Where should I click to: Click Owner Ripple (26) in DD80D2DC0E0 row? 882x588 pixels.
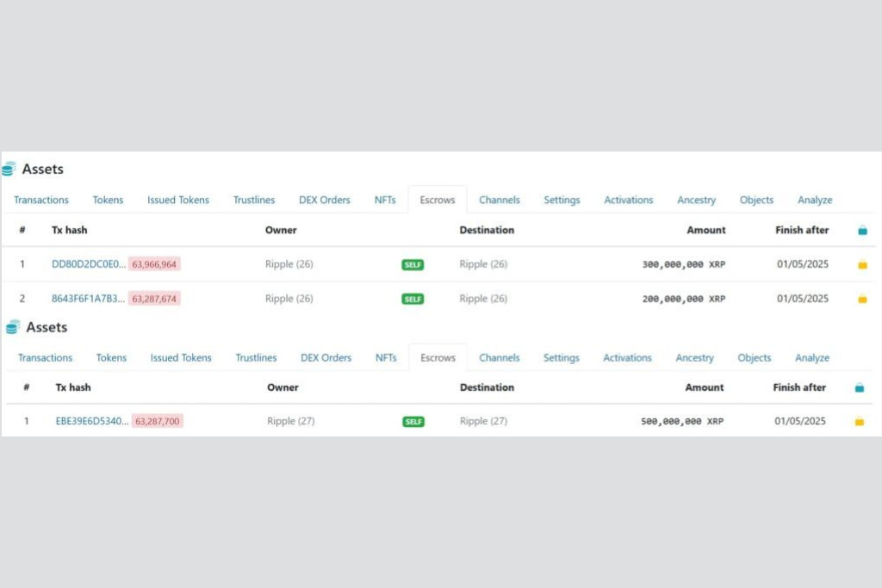(x=289, y=264)
